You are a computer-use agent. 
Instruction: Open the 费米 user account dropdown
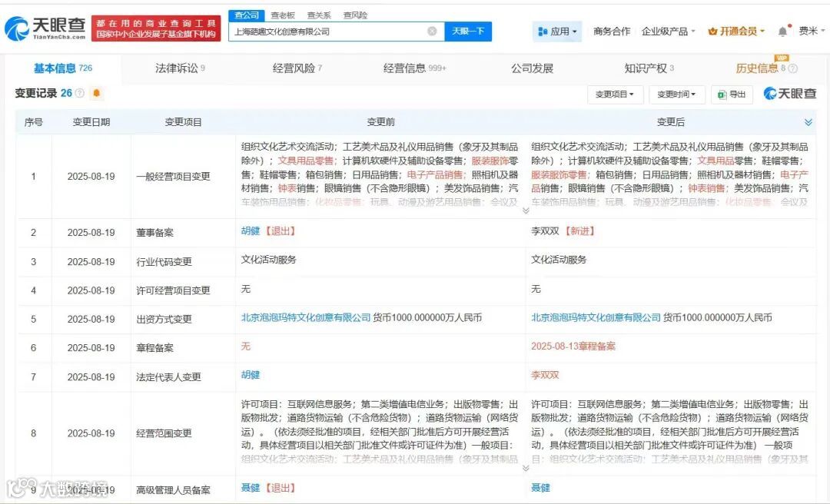tap(812, 31)
